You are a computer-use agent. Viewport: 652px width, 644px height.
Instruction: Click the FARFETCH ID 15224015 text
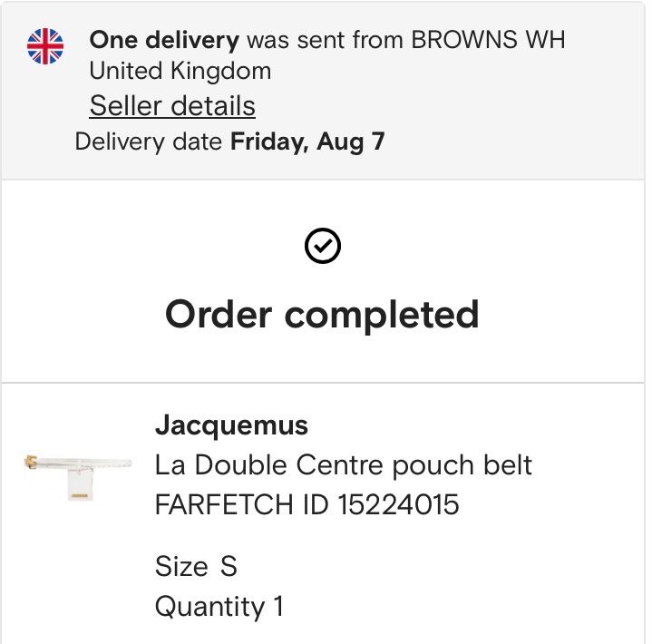(307, 504)
